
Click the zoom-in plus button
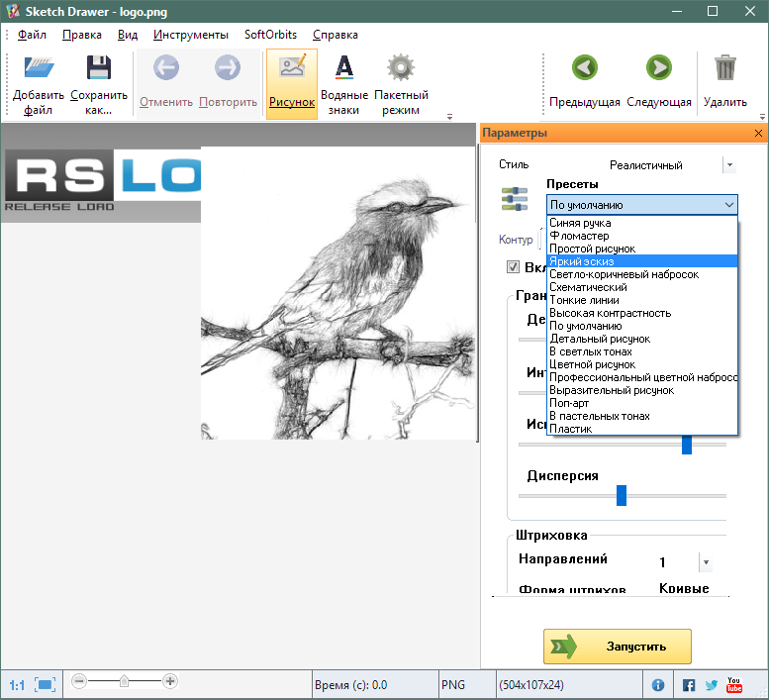170,681
